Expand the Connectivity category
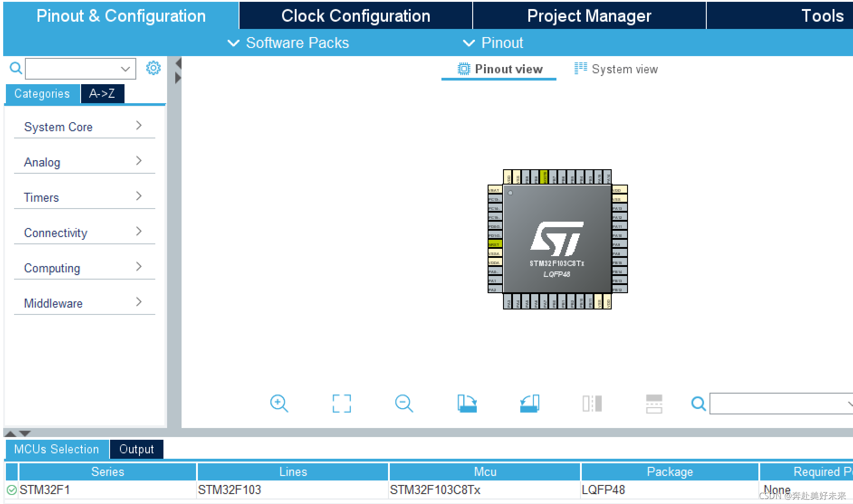Viewport: 853px width, 504px height. point(85,233)
